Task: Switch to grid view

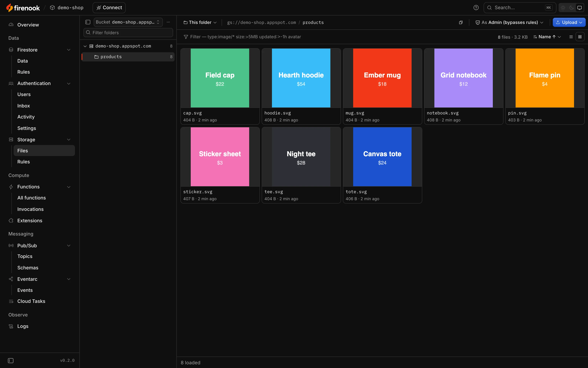Action: (x=580, y=37)
